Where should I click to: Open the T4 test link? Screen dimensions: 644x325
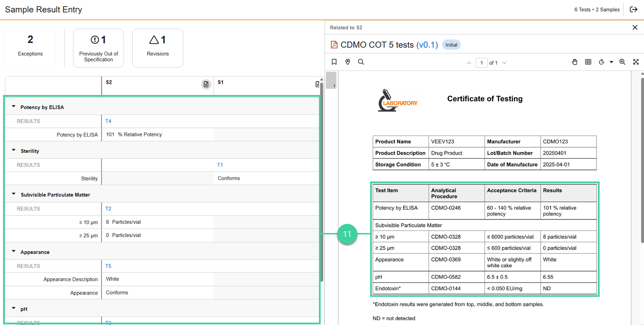point(108,121)
